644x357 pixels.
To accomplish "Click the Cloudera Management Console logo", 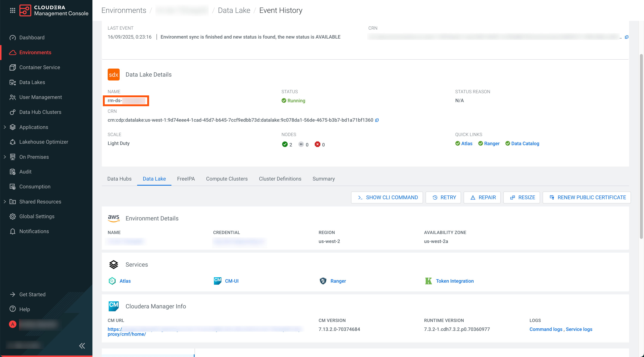I will pos(25,10).
